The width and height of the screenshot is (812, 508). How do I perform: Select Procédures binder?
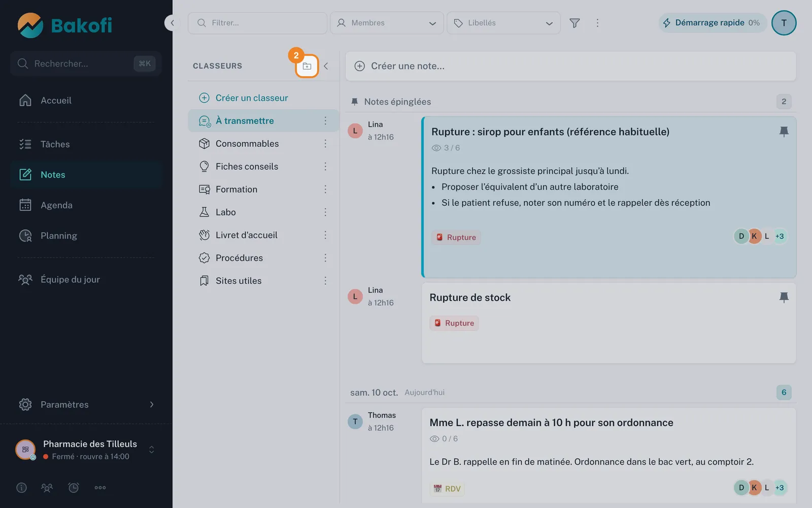point(263,258)
